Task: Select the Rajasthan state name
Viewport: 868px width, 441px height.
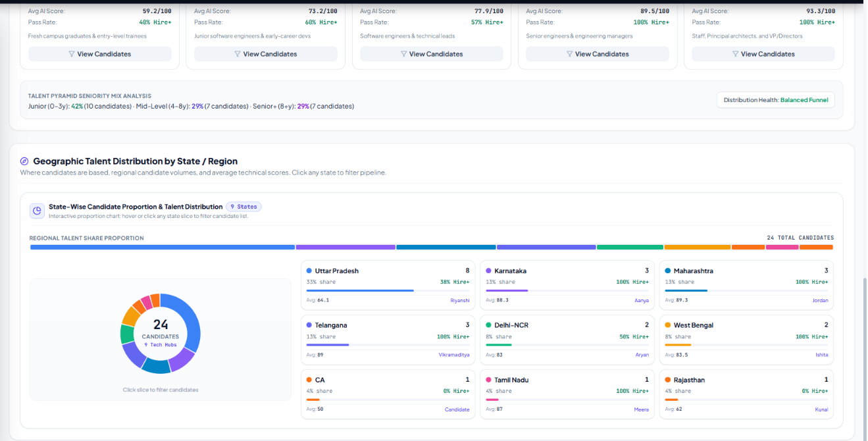Action: [690, 380]
